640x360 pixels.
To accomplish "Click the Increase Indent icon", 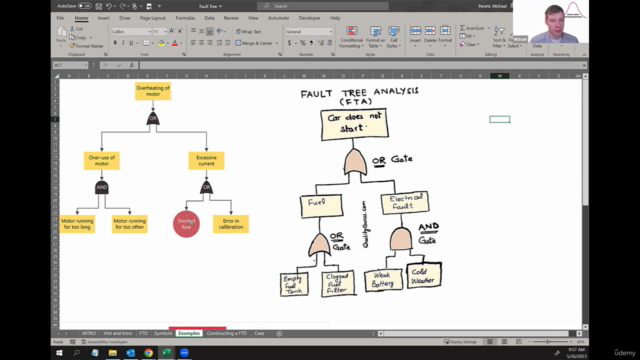I will 227,43.
